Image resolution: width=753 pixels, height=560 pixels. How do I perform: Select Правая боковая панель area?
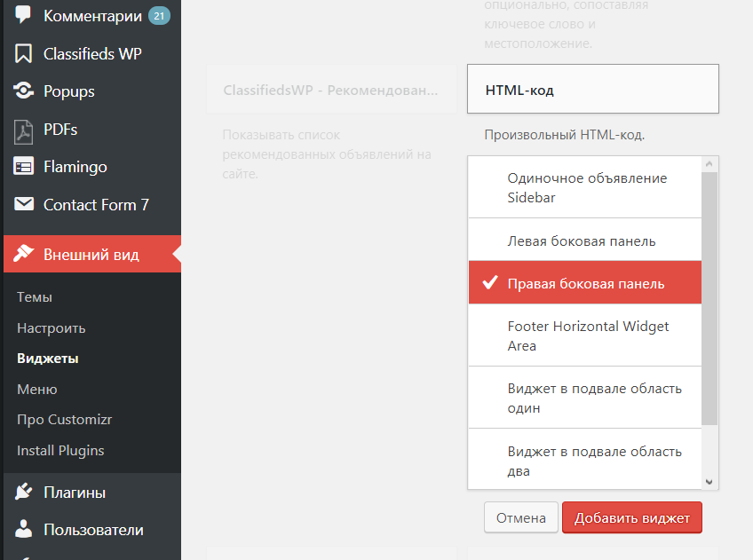585,282
